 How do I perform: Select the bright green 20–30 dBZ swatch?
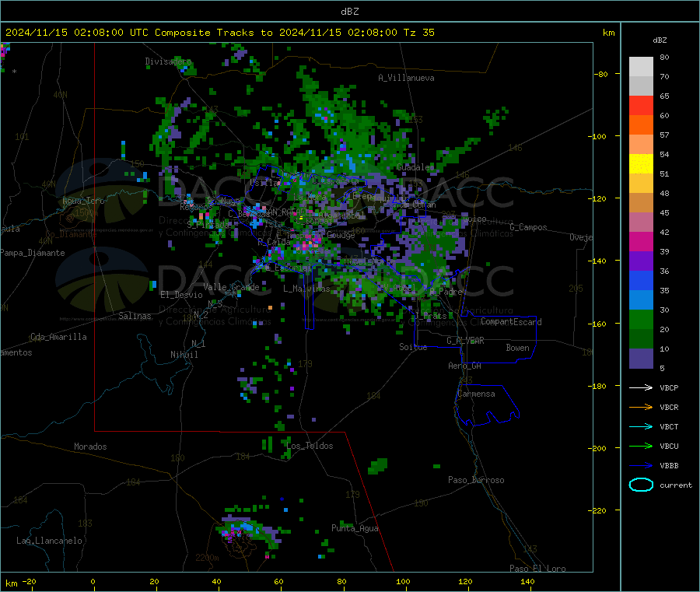[x=641, y=320]
